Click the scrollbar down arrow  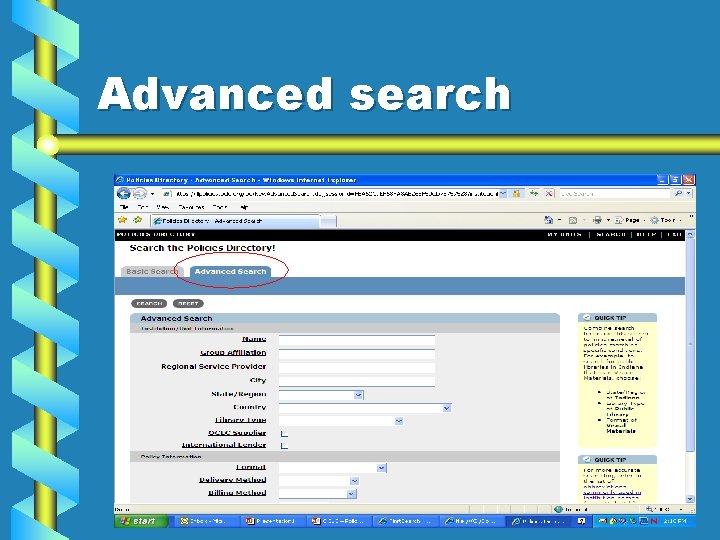click(x=690, y=499)
